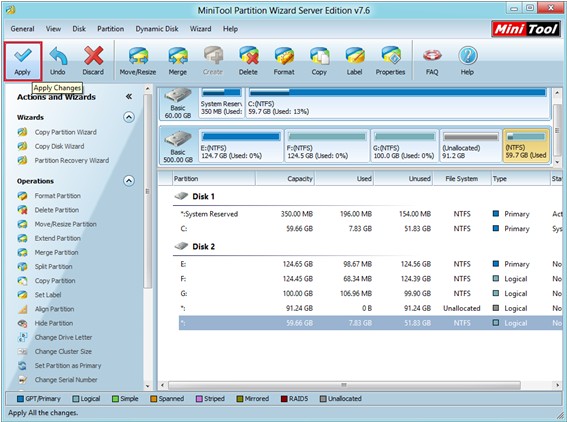The image size is (567, 422).
Task: Start the Partition Recovery Wizard
Action: (72, 160)
